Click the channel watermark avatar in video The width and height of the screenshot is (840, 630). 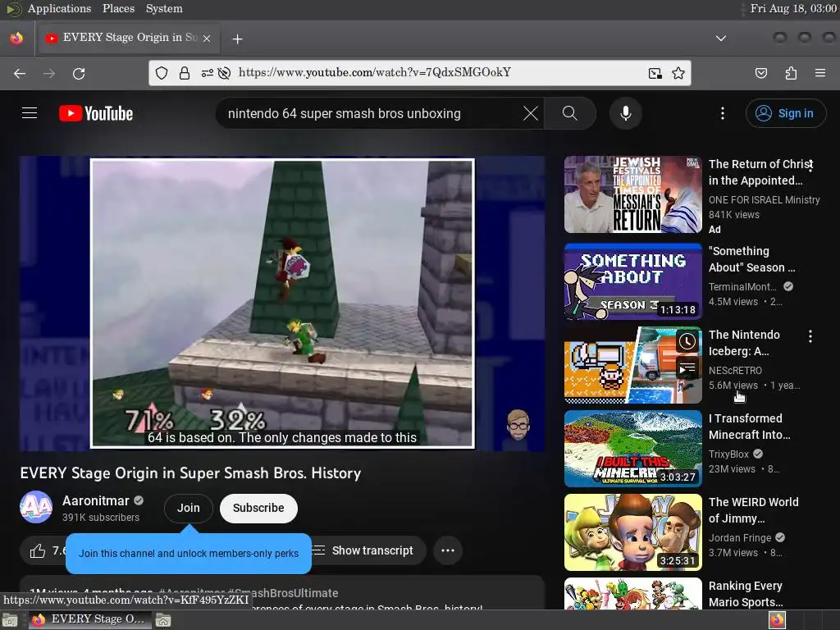pyautogui.click(x=518, y=425)
